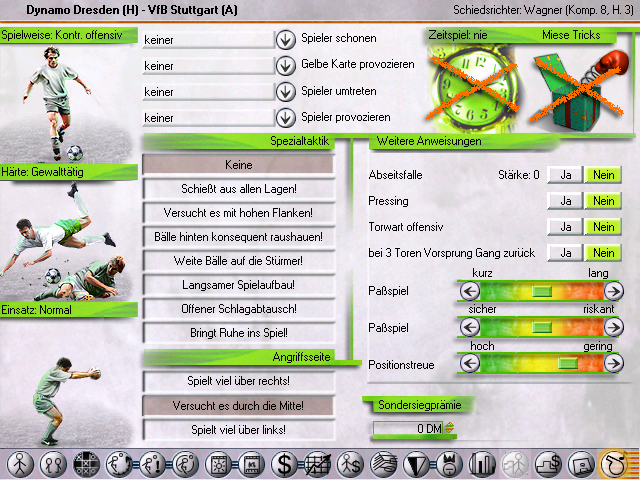This screenshot has width=640, height=480.
Task: Set Abseitsfalle to Nein
Action: [x=603, y=175]
